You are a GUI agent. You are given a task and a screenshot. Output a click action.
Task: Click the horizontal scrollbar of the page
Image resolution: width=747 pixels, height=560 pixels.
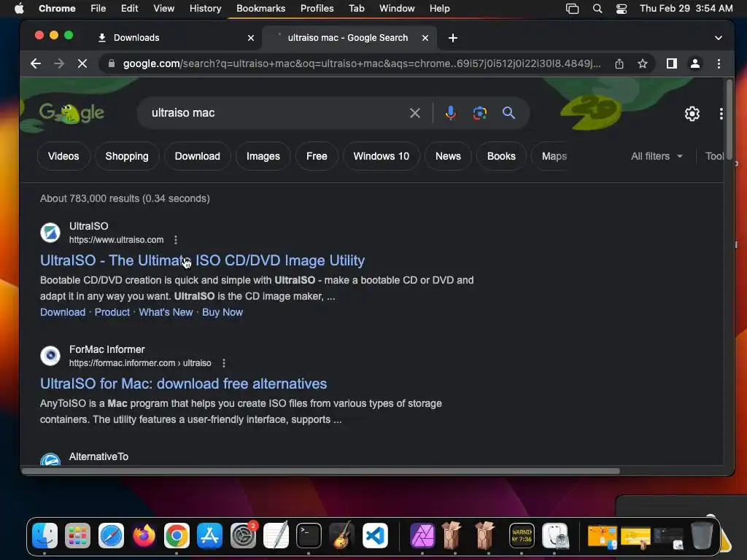pyautogui.click(x=320, y=471)
